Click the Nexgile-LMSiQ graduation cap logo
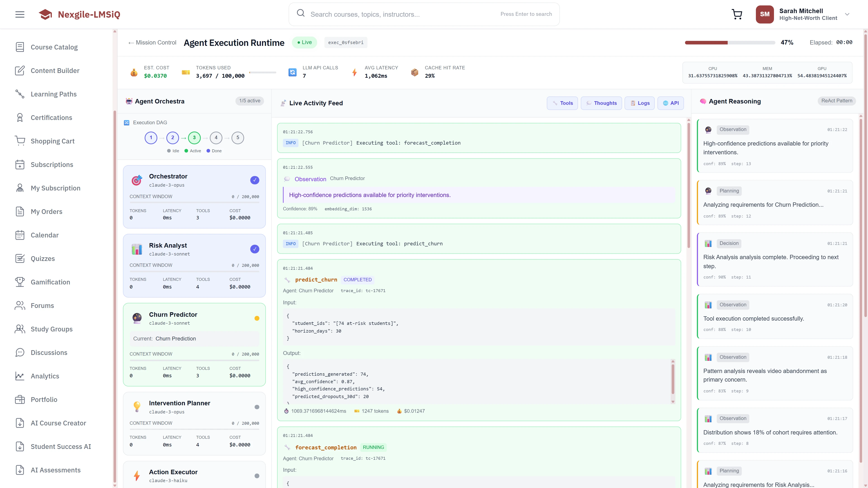This screenshot has width=868, height=488. click(x=45, y=14)
